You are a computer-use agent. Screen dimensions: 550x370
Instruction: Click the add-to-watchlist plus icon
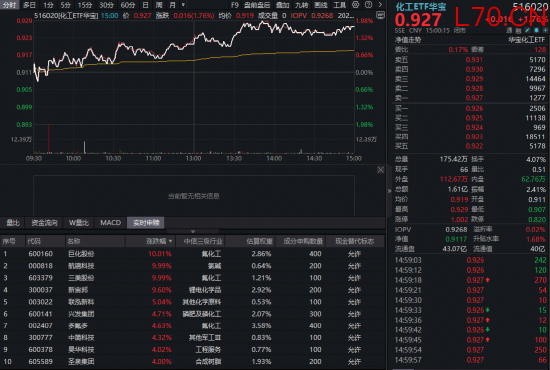click(545, 31)
